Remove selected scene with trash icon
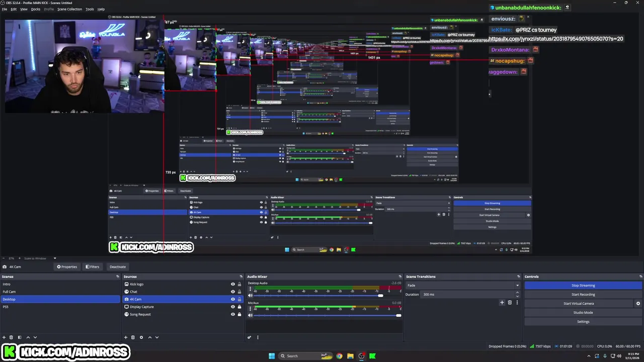Viewport: 644px width, 362px height. pos(12,337)
